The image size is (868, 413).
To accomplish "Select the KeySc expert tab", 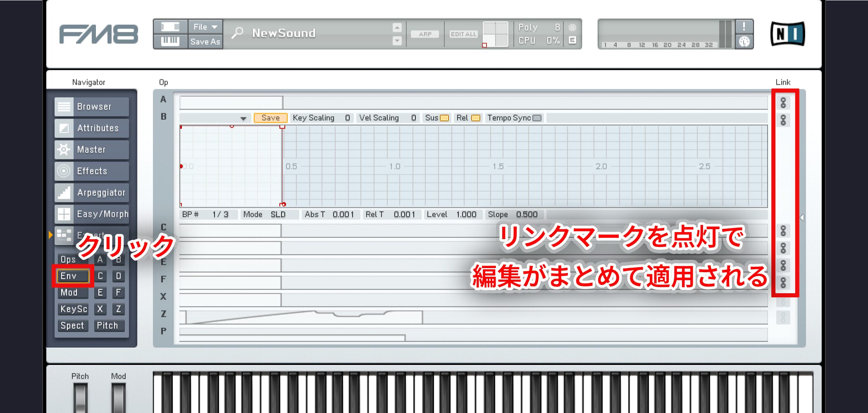I will pyautogui.click(x=73, y=309).
